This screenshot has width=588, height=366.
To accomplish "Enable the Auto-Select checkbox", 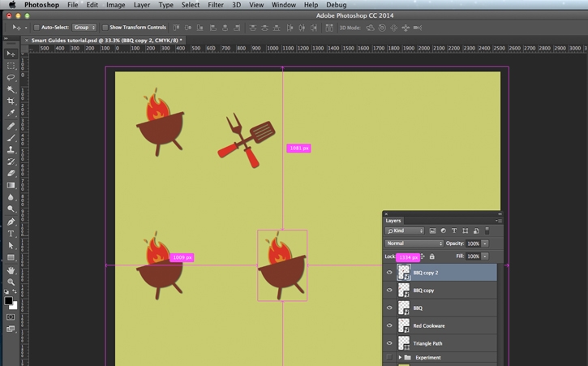I will 36,28.
